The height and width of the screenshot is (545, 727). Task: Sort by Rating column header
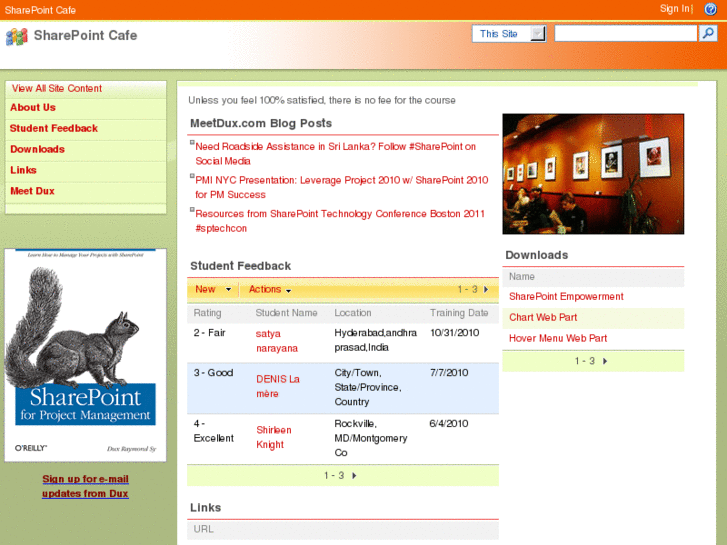(207, 313)
